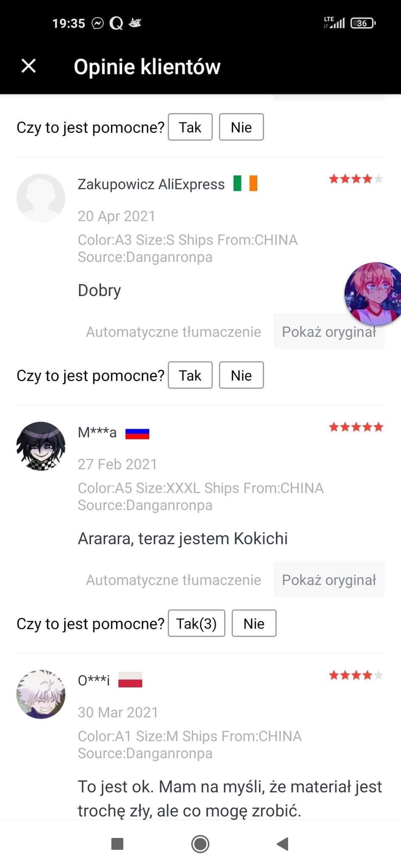Open O***i's white-haired avatar
Viewport: 401px width, 868px height.
coord(41,694)
